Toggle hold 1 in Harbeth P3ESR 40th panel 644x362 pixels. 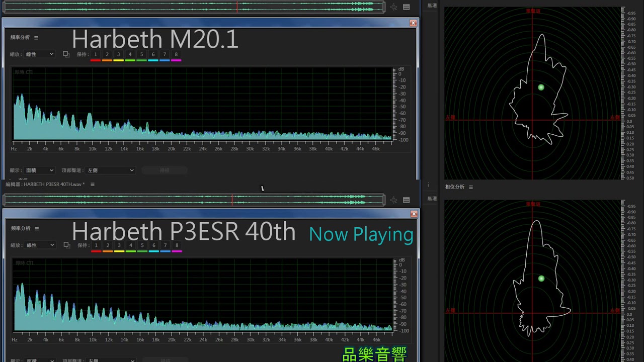click(96, 245)
